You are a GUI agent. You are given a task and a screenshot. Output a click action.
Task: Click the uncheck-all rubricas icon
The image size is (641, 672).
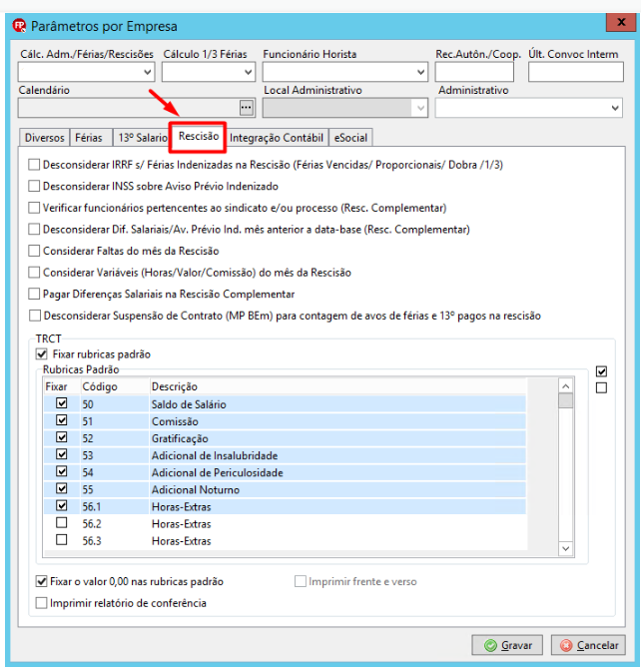pos(601,387)
